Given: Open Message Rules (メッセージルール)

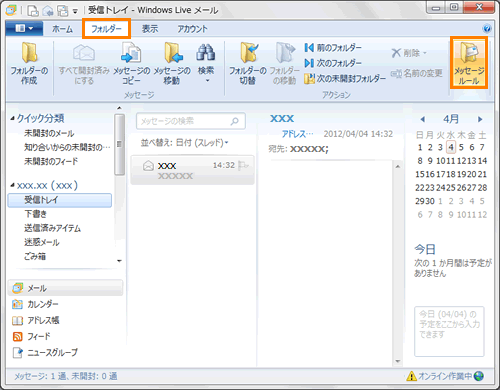Looking at the screenshot, I should (x=469, y=63).
